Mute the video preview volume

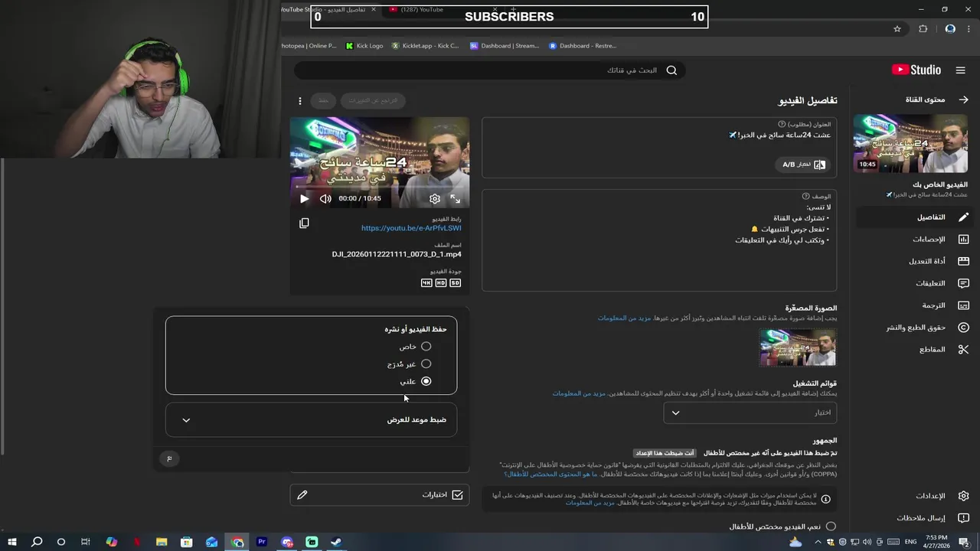[325, 199]
